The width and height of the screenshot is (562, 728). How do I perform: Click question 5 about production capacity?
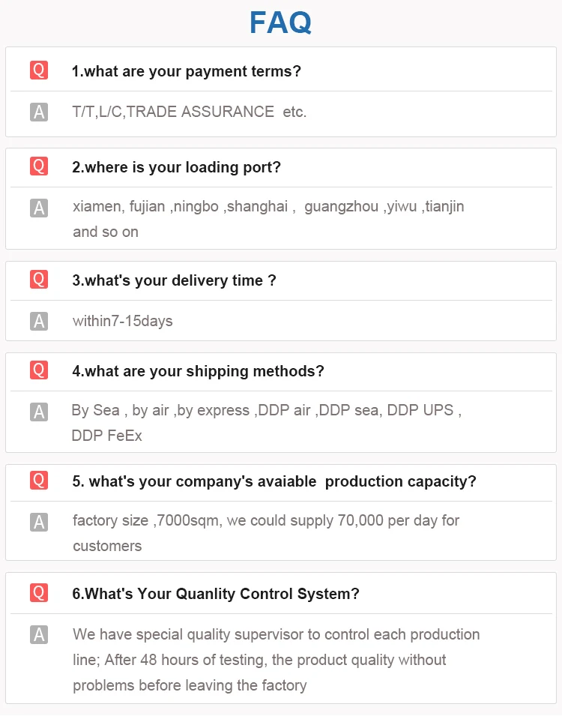(274, 481)
